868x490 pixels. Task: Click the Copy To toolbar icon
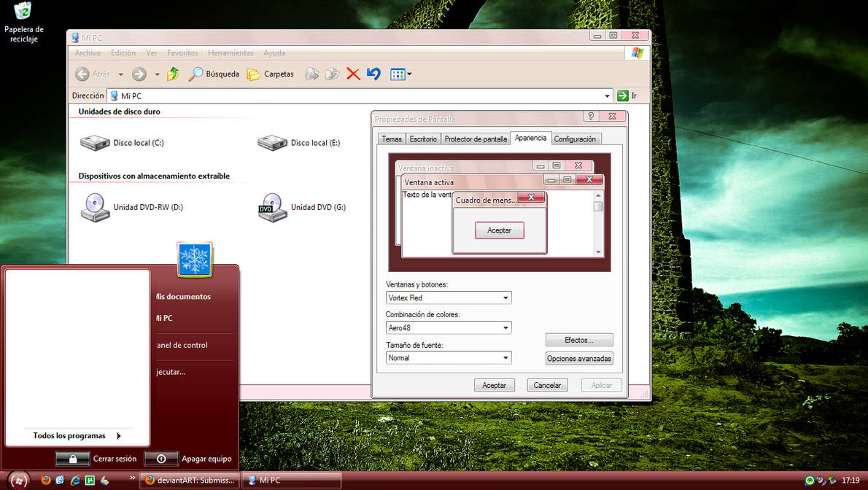[x=332, y=74]
